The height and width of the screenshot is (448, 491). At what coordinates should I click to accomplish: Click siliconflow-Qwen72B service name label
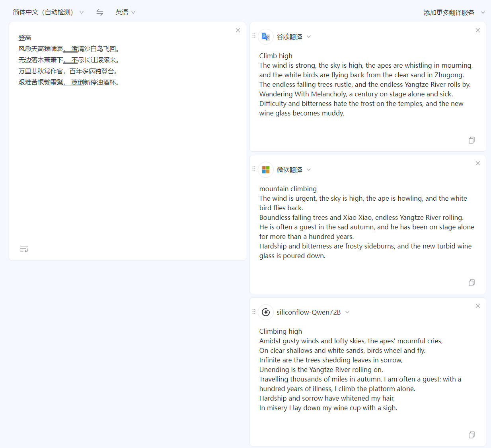point(309,312)
